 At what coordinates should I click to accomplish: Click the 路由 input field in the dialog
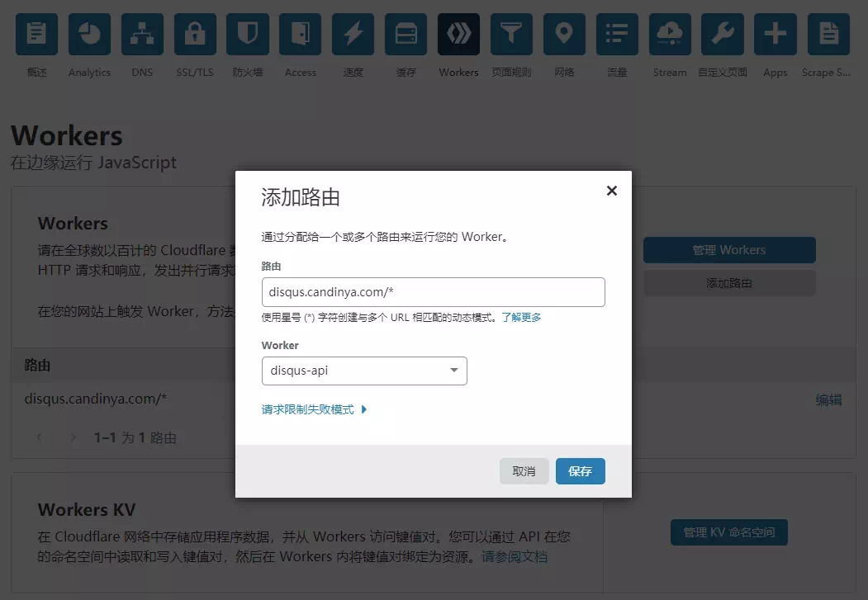pos(433,292)
